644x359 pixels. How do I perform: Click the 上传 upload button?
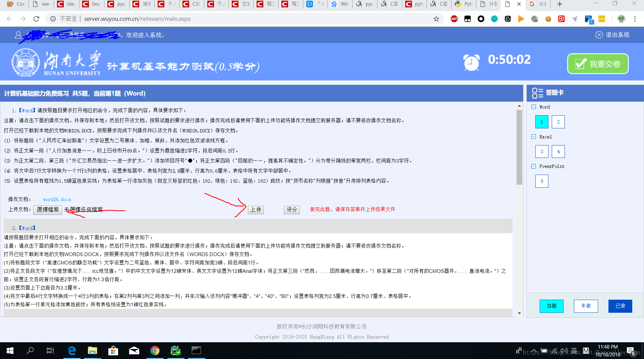256,210
